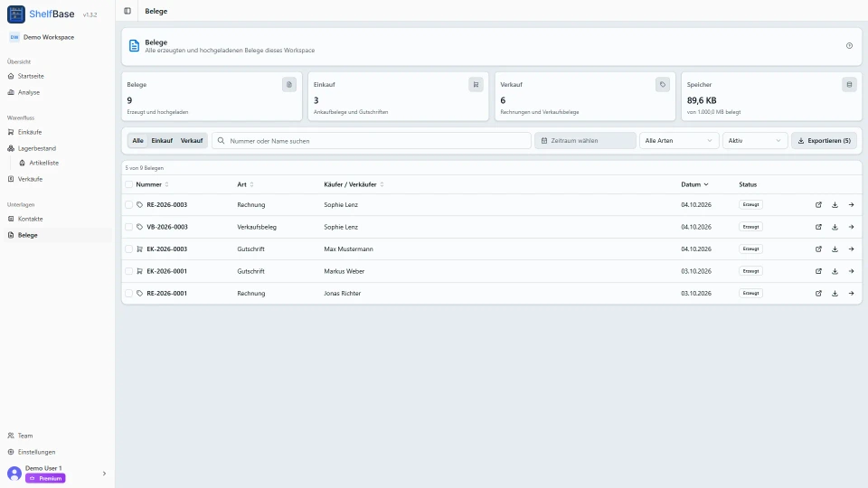Sort table by Datum column
The width and height of the screenshot is (868, 488).
pyautogui.click(x=694, y=184)
